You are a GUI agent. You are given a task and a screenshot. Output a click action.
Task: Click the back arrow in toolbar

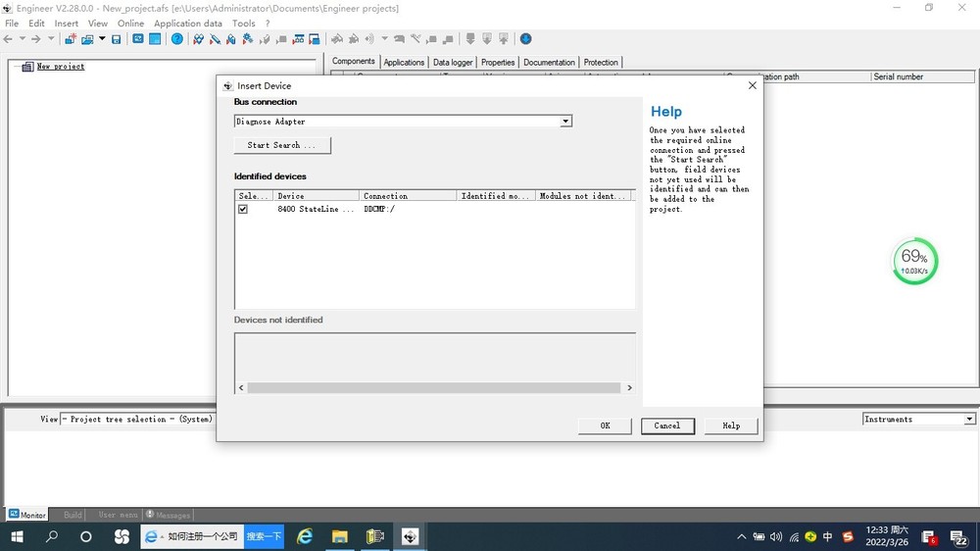click(x=9, y=39)
